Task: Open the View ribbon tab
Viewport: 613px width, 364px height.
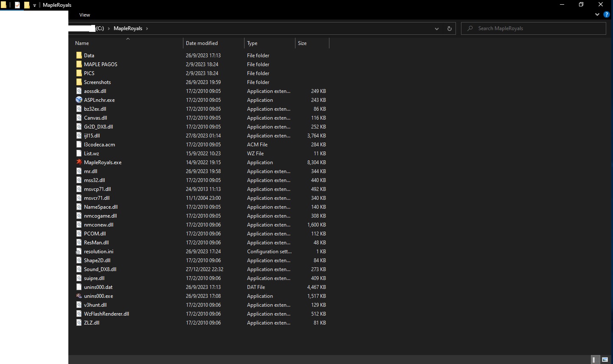Action: (x=84, y=15)
